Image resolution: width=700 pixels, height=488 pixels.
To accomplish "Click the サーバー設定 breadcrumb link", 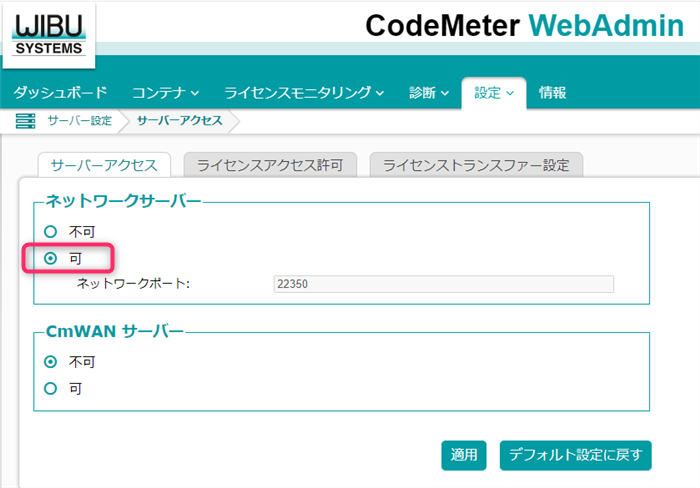I will point(79,121).
